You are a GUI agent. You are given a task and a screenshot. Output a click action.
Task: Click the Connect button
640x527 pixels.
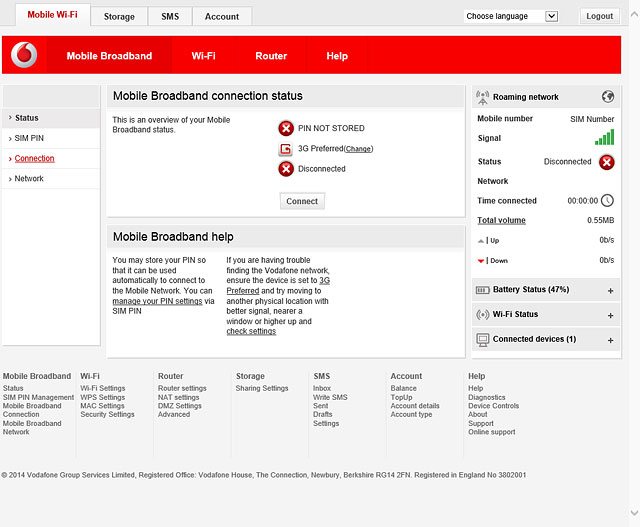point(302,201)
